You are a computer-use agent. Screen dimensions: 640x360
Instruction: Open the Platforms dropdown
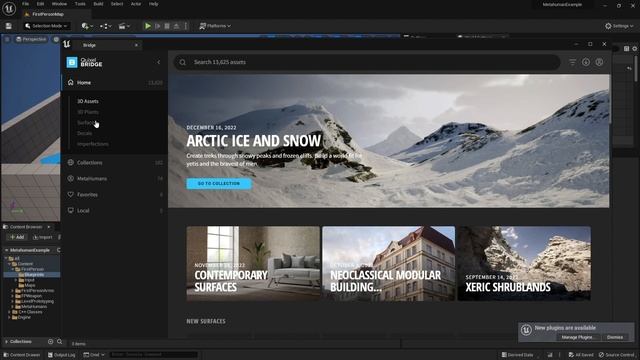coord(215,26)
